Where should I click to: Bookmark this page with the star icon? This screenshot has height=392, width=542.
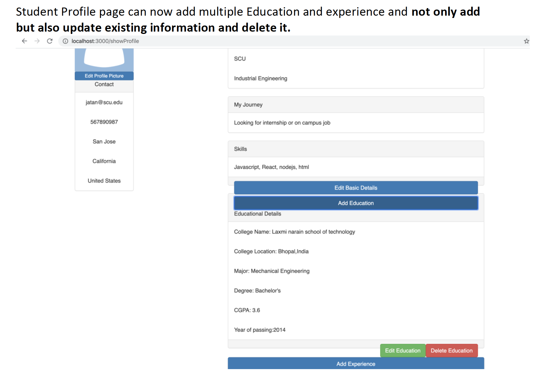(526, 41)
